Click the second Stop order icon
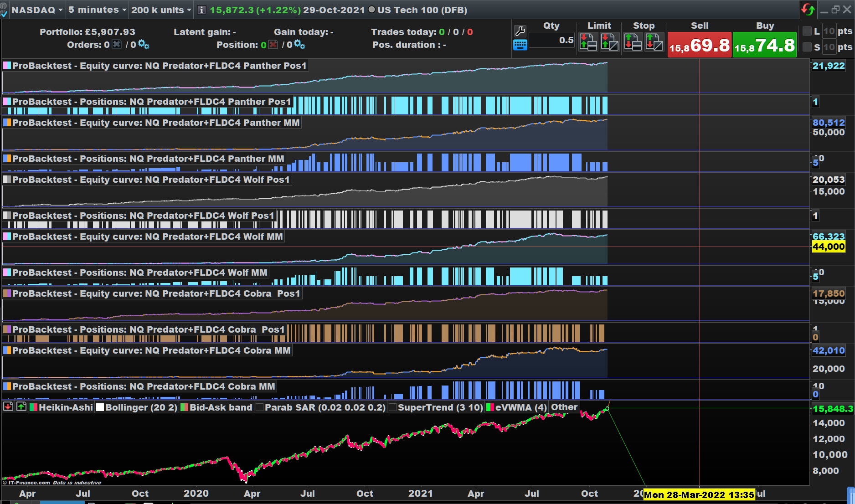Screen dimensions: 855x504 tap(654, 42)
